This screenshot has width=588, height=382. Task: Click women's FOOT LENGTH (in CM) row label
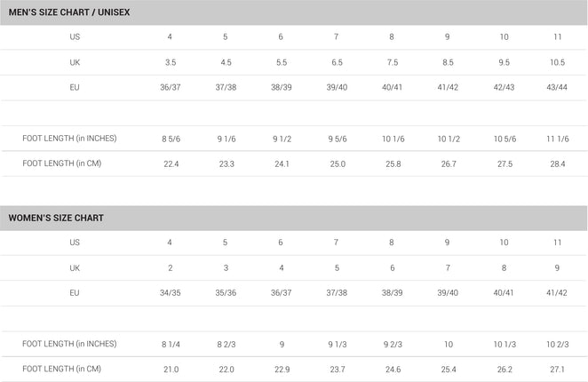[x=62, y=369]
